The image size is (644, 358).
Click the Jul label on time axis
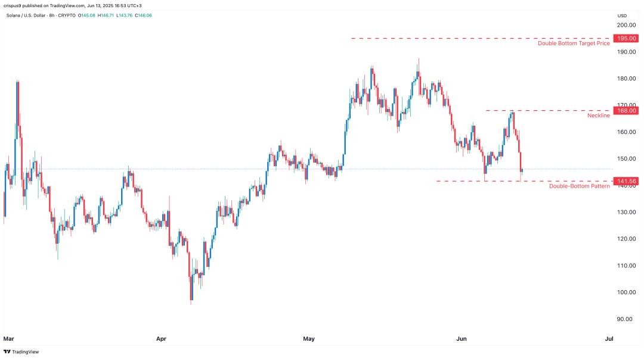[x=609, y=339]
